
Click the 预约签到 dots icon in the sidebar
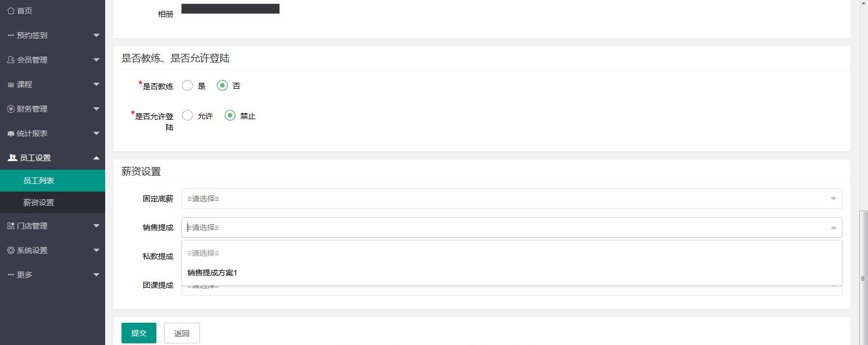11,35
